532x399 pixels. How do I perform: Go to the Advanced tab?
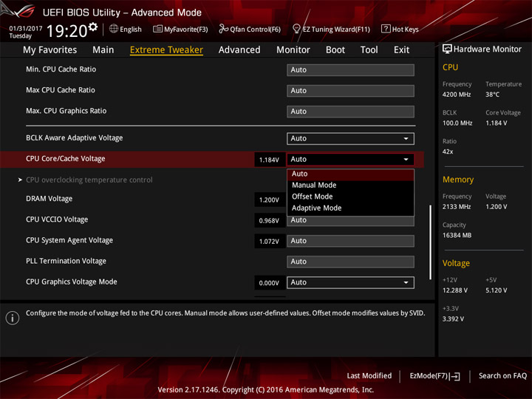pos(239,50)
